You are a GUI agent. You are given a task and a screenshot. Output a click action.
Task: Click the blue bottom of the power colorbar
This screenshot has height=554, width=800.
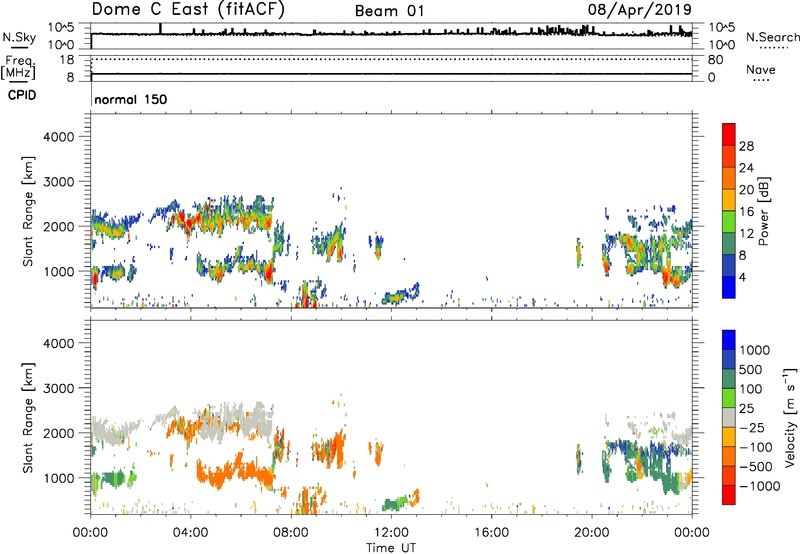click(729, 288)
